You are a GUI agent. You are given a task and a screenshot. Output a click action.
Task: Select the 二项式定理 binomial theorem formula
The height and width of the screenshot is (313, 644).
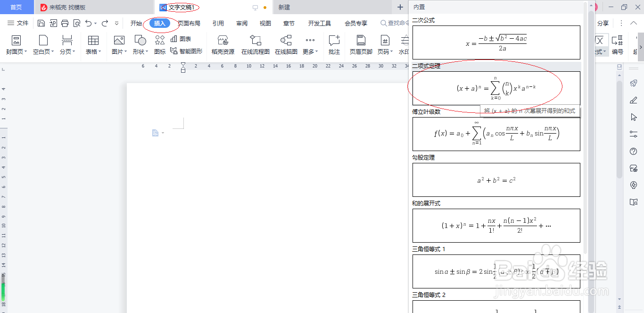(496, 87)
